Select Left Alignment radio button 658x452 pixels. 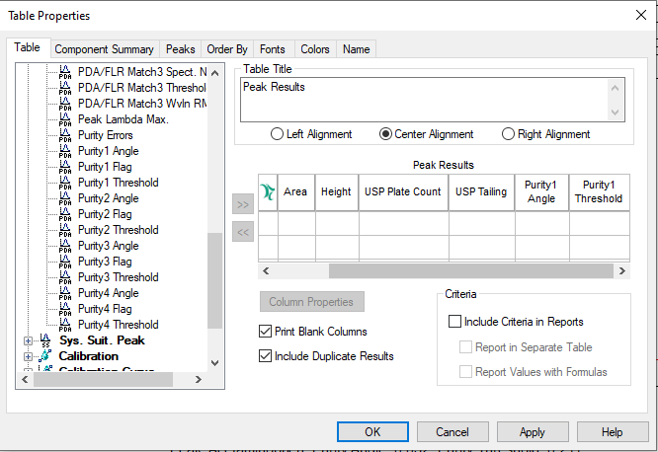click(277, 134)
